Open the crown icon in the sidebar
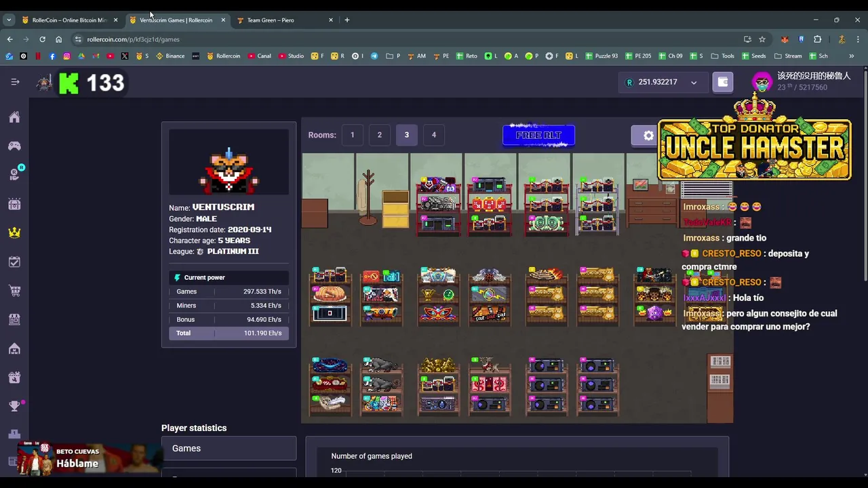The image size is (868, 488). click(x=14, y=232)
